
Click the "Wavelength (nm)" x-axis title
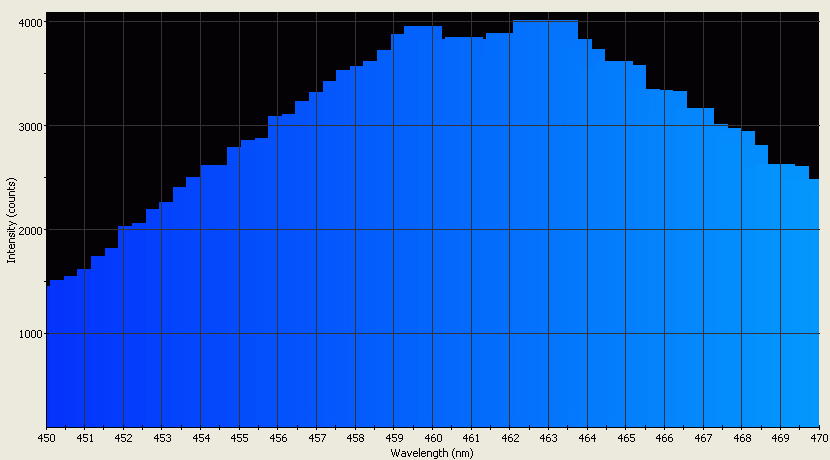tap(432, 453)
